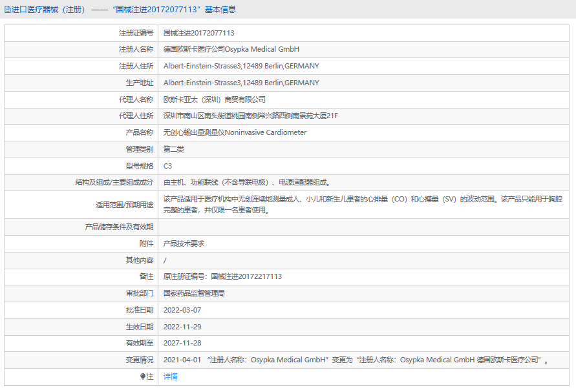
Task: Click the 注册人名称 row label
Action: [x=136, y=49]
